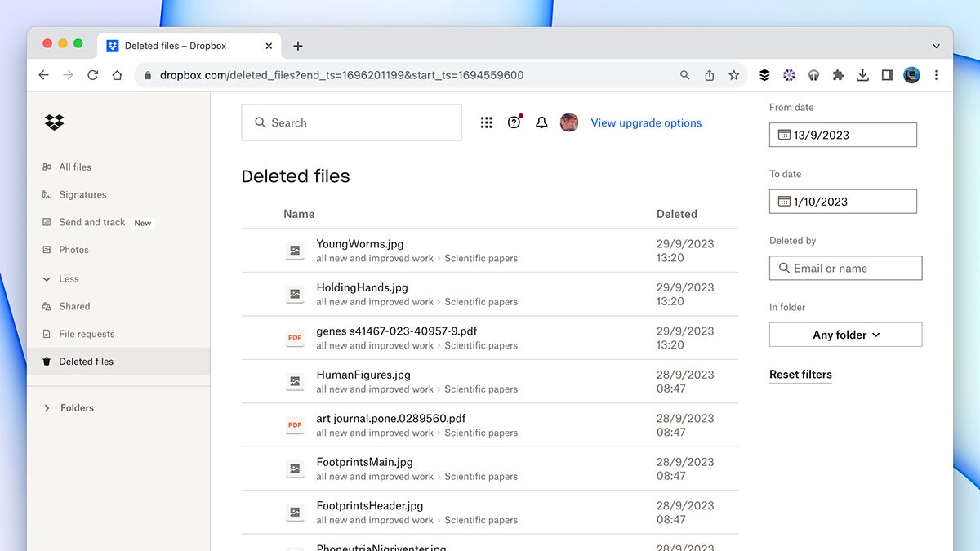
Task: Select the Signatures icon in the sidebar
Action: (x=47, y=194)
